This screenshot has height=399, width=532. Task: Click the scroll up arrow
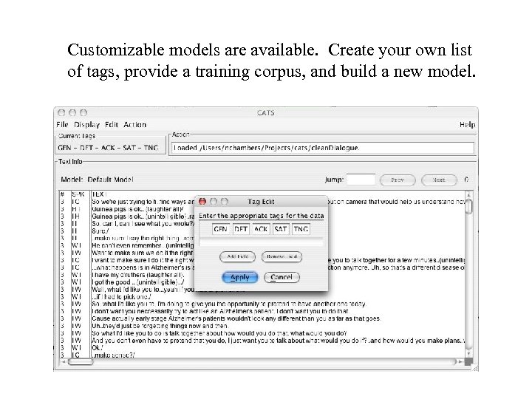[468, 195]
